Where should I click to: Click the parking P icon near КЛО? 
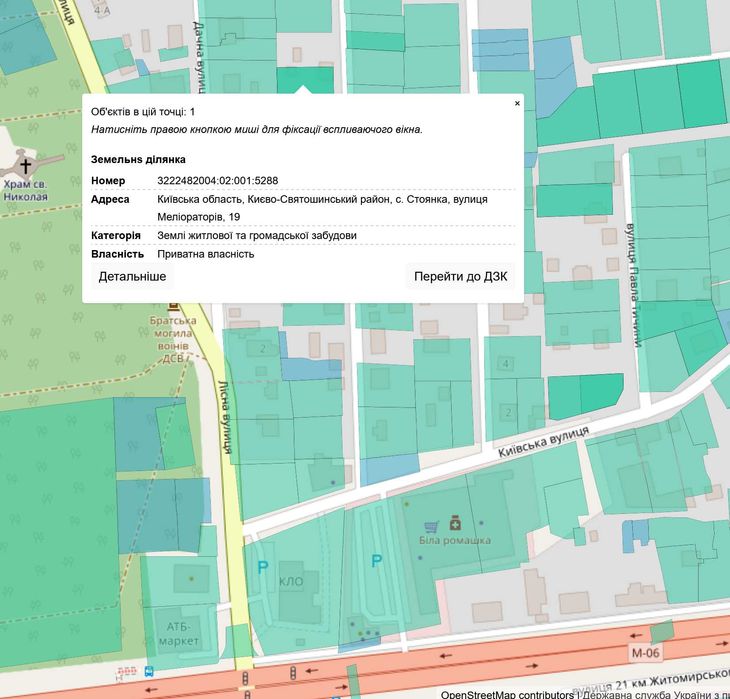[x=263, y=567]
